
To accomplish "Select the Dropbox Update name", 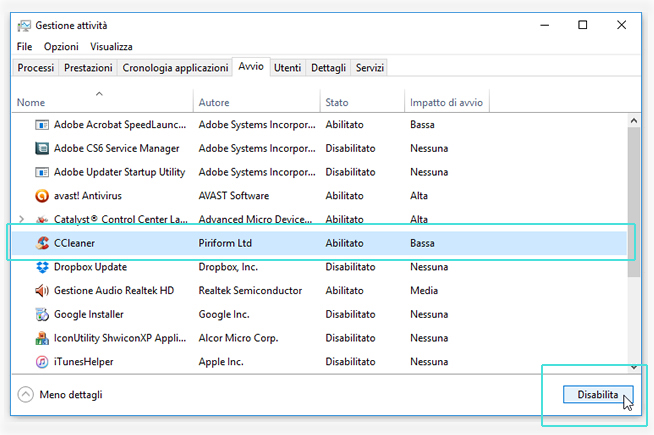I will coord(91,267).
